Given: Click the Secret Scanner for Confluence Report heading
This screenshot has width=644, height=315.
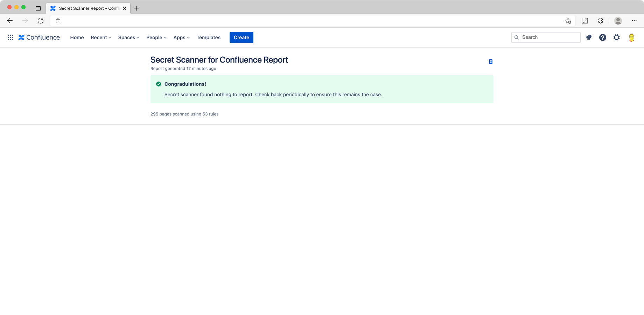Looking at the screenshot, I should [x=219, y=60].
